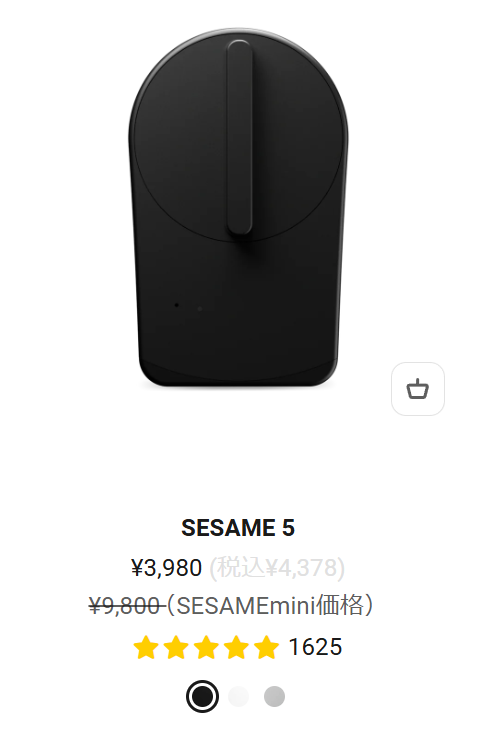Click the third yellow rating star

tap(206, 647)
